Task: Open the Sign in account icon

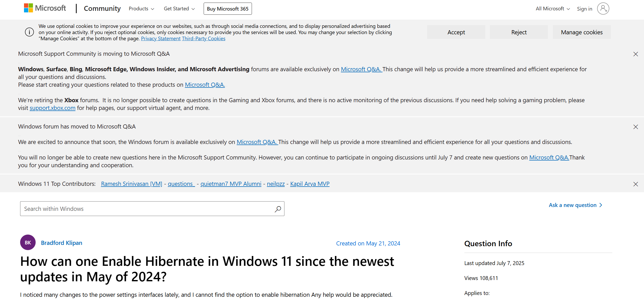Action: (603, 9)
